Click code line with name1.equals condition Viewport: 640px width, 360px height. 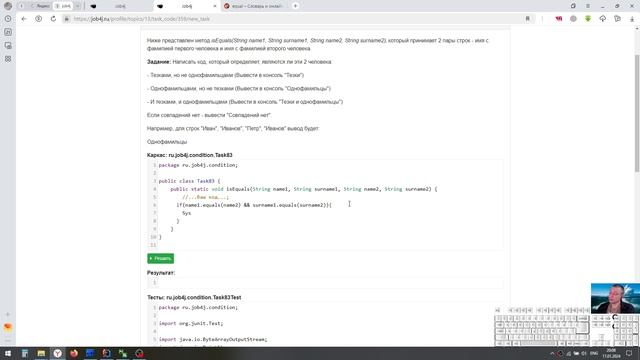[x=254, y=205]
